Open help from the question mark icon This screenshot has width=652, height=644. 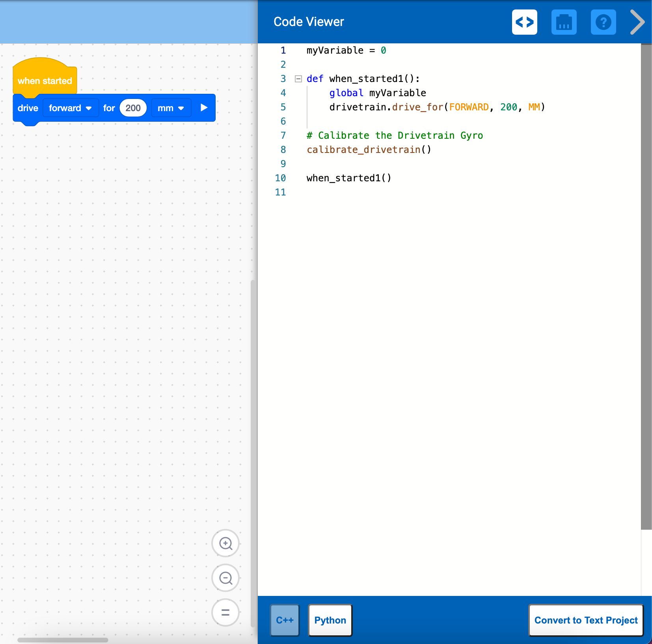pyautogui.click(x=603, y=22)
